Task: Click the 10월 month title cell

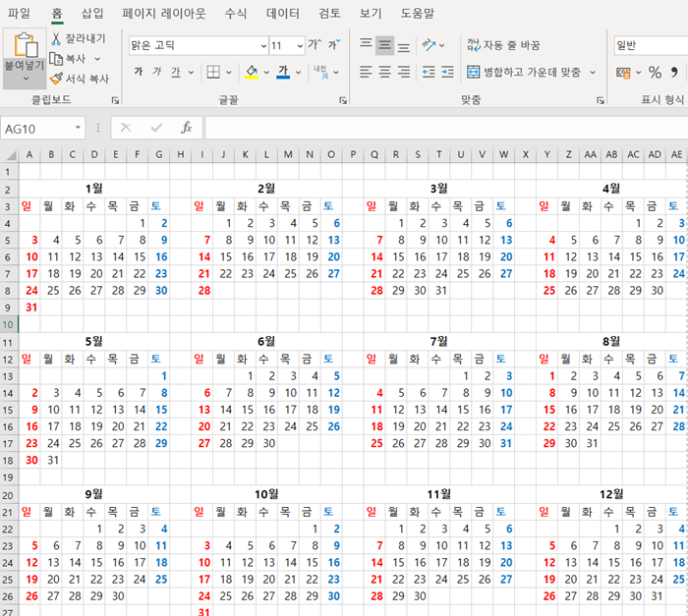Action: pyautogui.click(x=266, y=494)
